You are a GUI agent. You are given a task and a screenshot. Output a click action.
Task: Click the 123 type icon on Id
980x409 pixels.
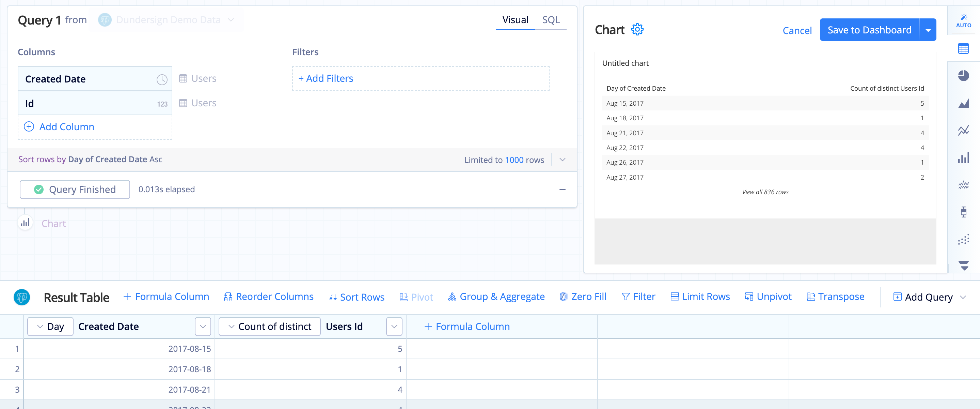(x=162, y=104)
